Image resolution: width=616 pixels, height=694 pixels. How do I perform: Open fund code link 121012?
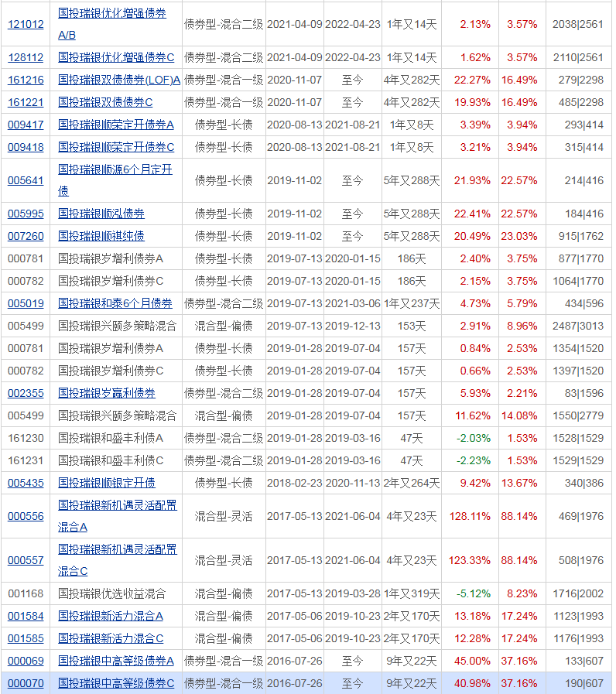pos(26,24)
